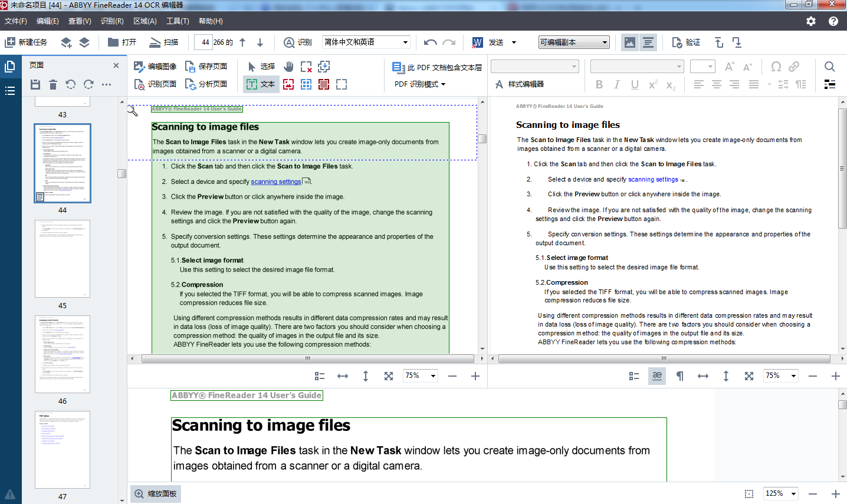Click the draw picture area tool
The width and height of the screenshot is (847, 504).
point(288,84)
